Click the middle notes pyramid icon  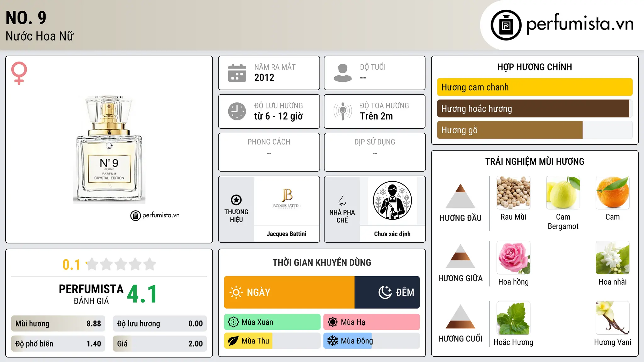460,256
